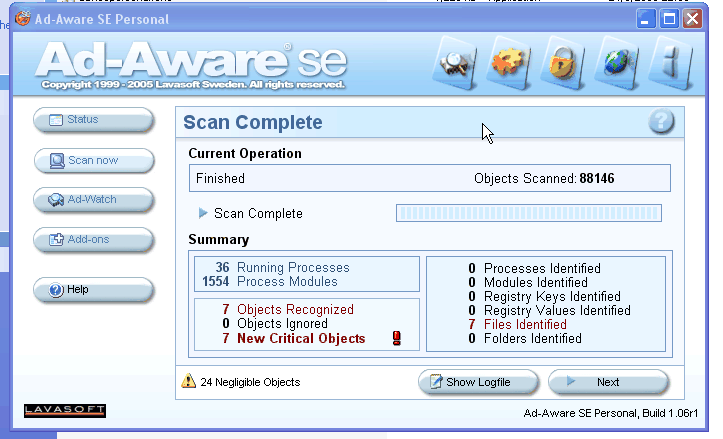723x439 pixels.
Task: Click 'Finished' operation status text
Action: 220,178
